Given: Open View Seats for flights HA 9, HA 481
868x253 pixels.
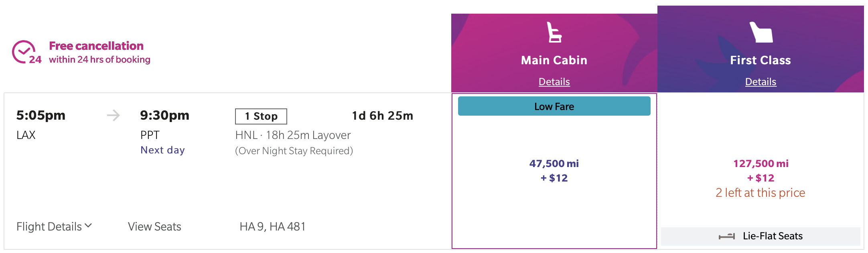Looking at the screenshot, I should pos(154,226).
